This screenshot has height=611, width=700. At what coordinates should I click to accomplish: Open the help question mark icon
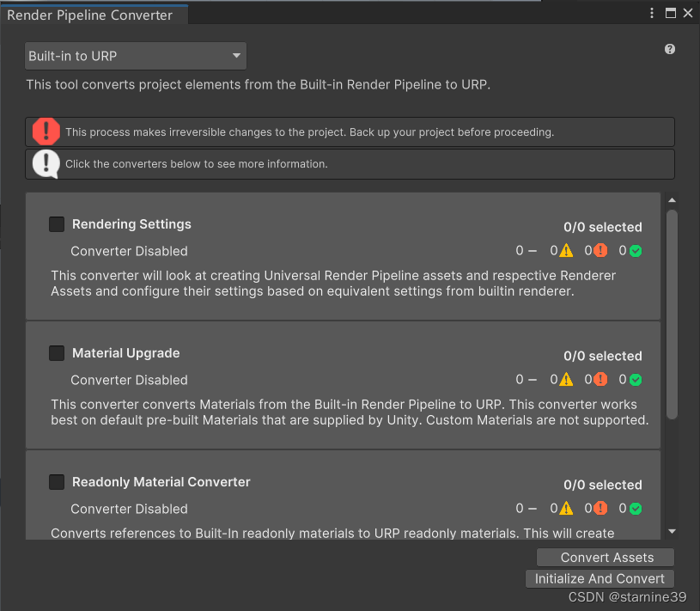click(x=670, y=49)
